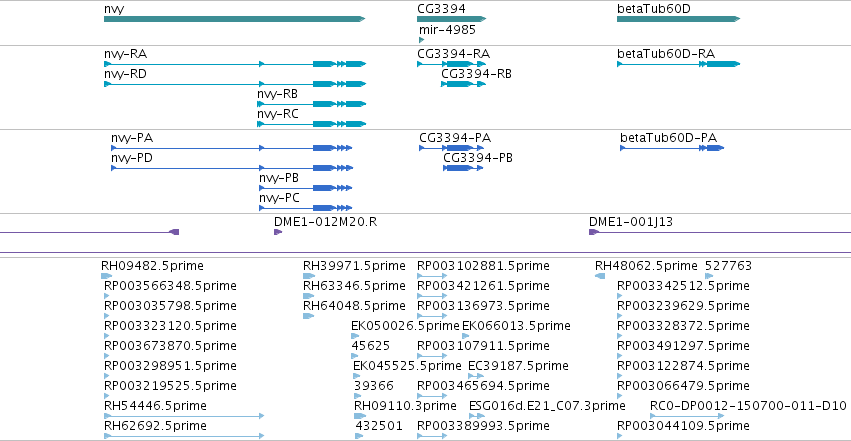Screen dimensions: 851x441
Task: Click the betaTub60D-PA protein feature
Action: [x=672, y=148]
